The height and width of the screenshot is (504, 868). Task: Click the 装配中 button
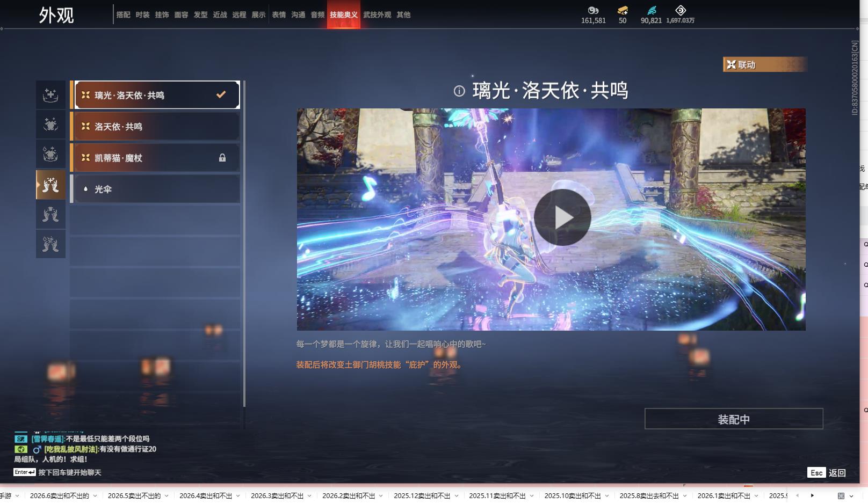[734, 419]
